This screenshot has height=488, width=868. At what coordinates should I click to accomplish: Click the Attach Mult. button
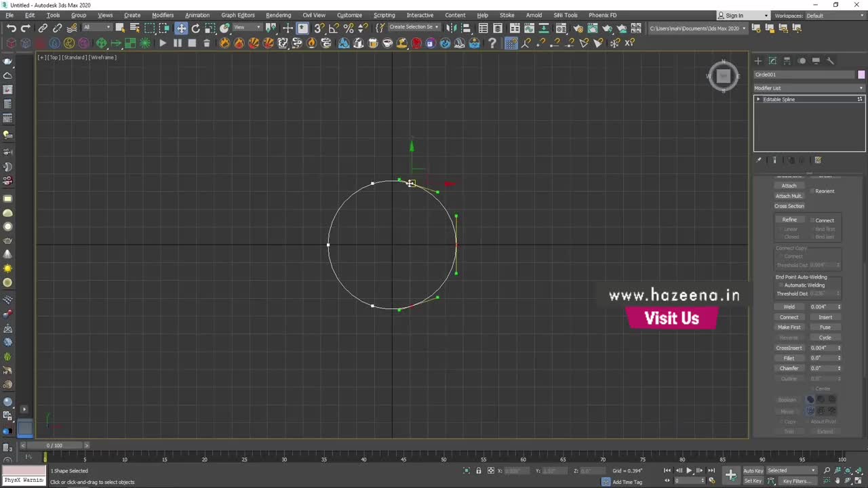(789, 196)
